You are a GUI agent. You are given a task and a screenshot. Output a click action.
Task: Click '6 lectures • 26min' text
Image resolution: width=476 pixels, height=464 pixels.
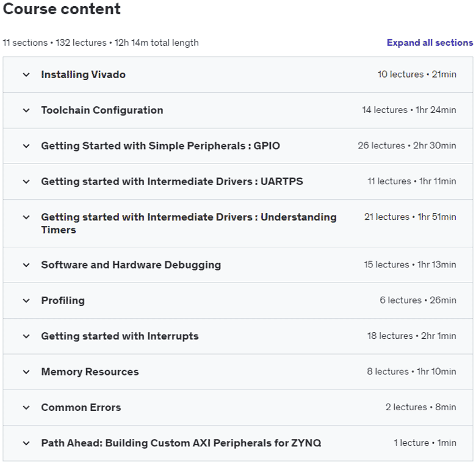418,300
